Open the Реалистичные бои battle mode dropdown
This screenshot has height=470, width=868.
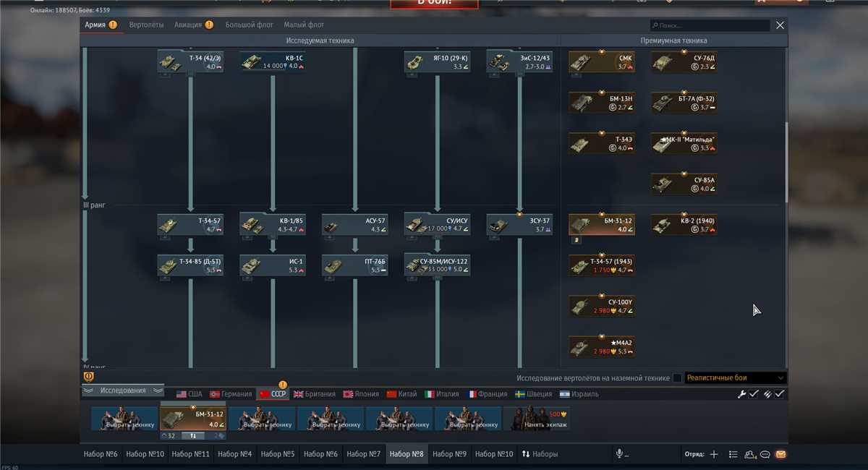point(735,377)
